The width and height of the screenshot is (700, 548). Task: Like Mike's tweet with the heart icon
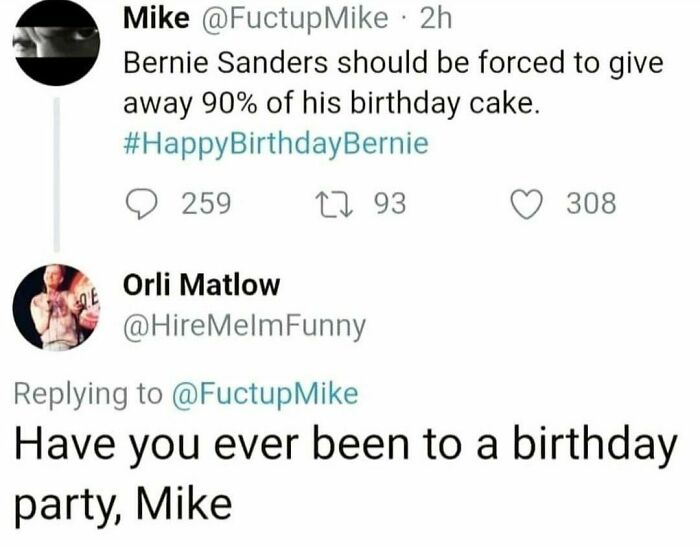point(526,204)
